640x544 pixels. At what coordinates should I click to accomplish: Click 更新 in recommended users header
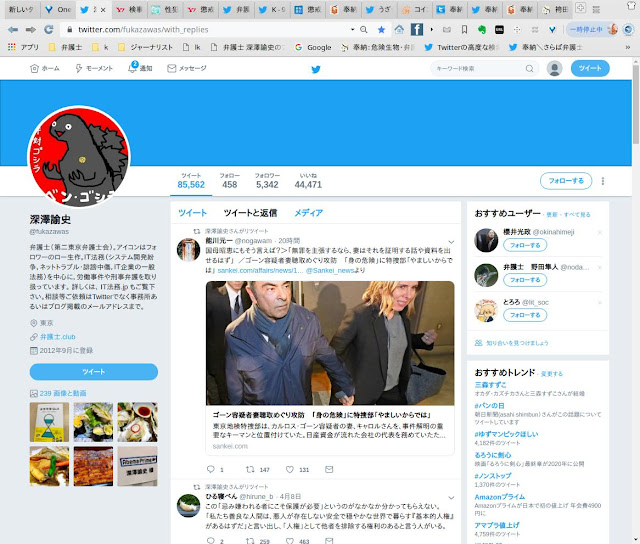pos(552,215)
